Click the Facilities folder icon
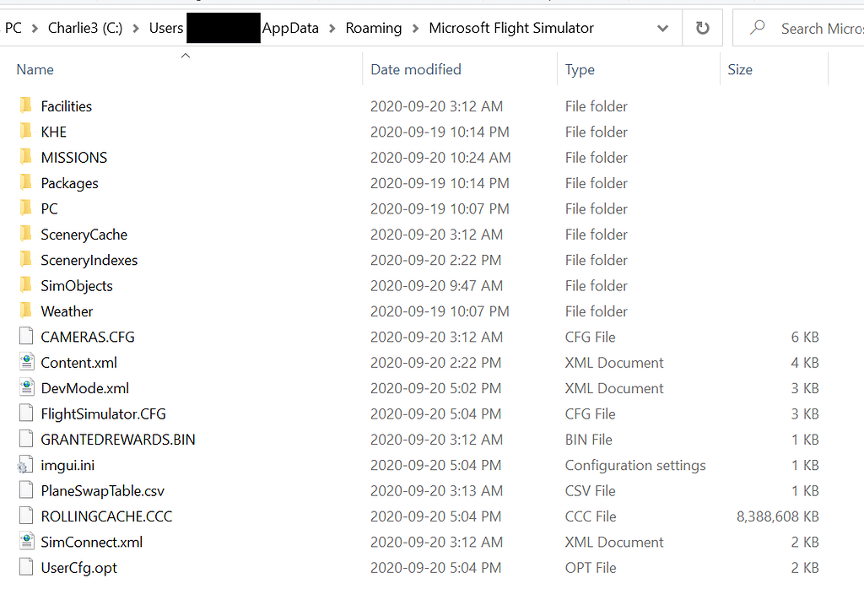The image size is (864, 616). [x=25, y=106]
